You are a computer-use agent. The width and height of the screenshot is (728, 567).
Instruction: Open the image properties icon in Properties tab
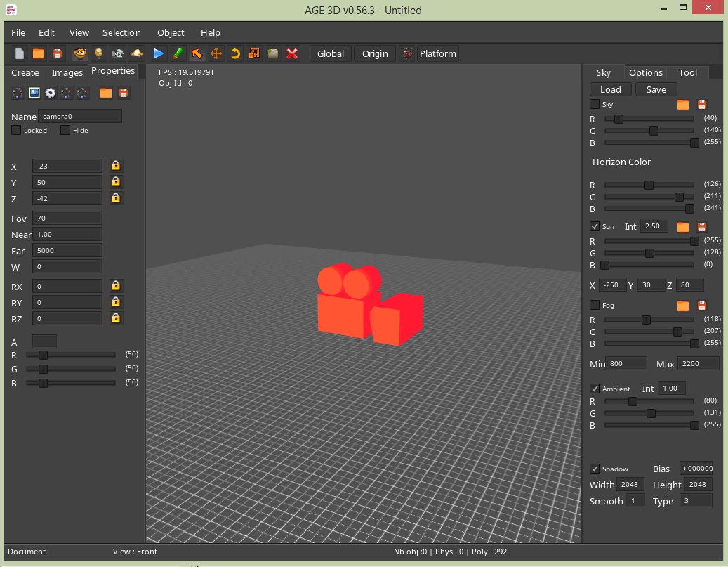[34, 93]
